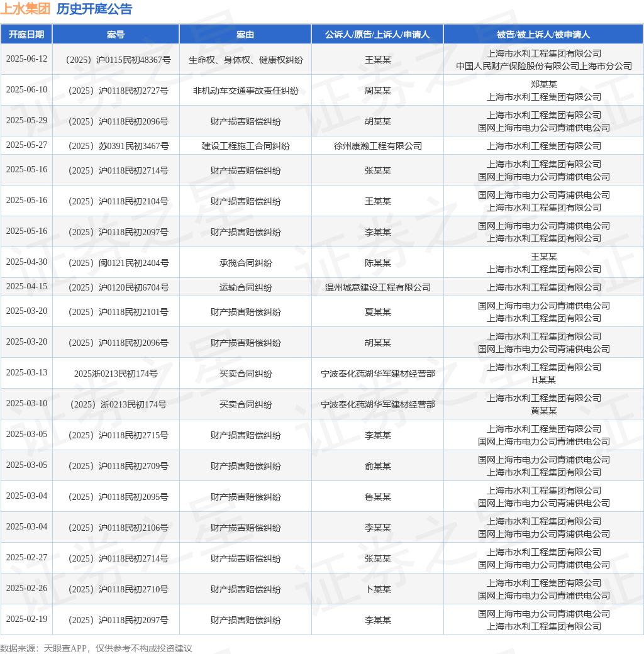Click plaintiff 鲁某某
Viewport: 644px width, 654px height.
point(378,497)
